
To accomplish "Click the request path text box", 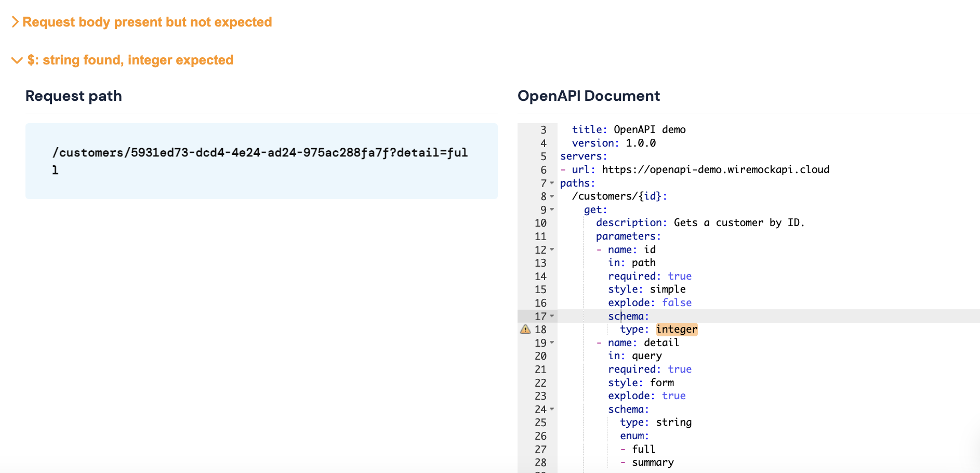I will click(x=261, y=161).
